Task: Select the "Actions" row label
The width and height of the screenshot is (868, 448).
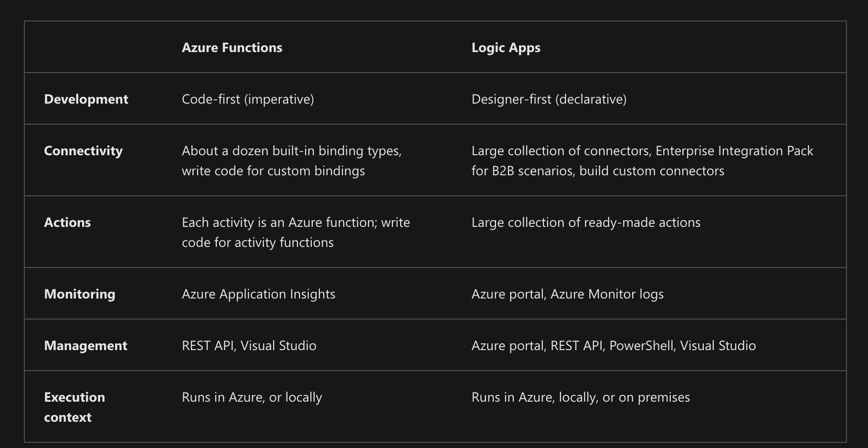Action: point(67,223)
